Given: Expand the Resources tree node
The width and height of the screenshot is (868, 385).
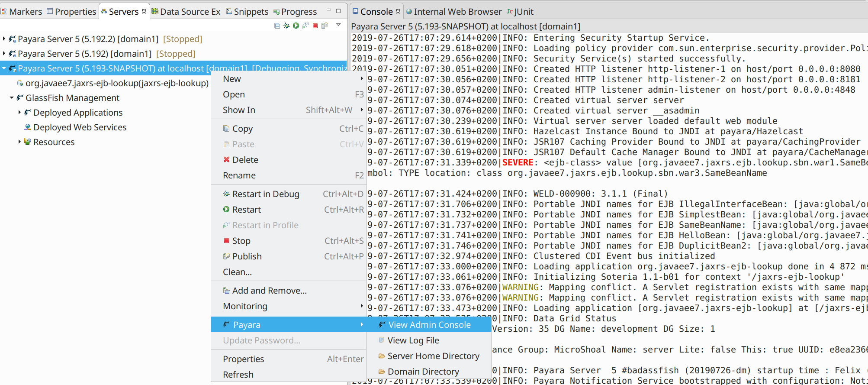Looking at the screenshot, I should point(19,142).
